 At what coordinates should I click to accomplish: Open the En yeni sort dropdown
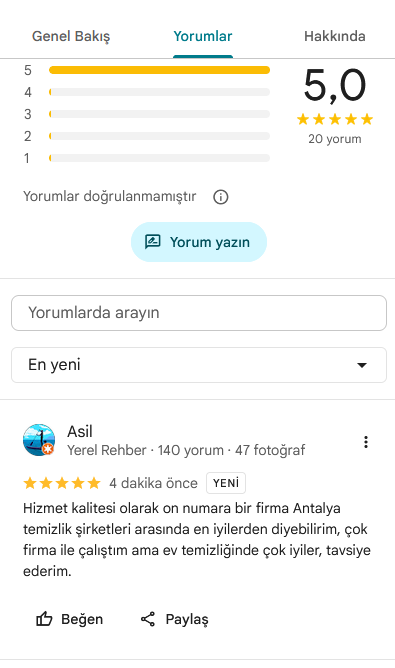[199, 365]
